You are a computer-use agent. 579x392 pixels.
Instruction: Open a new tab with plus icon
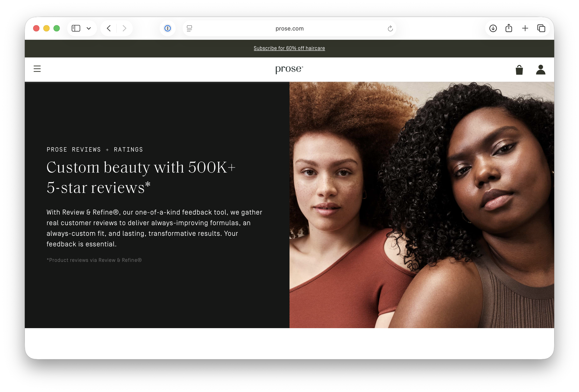coord(525,28)
